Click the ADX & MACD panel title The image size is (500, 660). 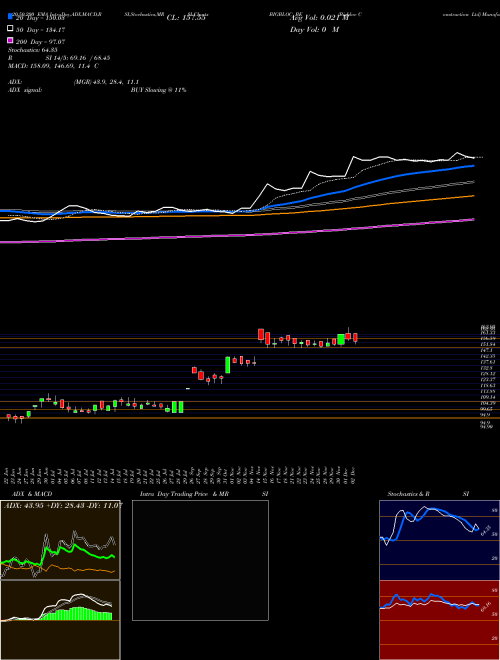click(x=32, y=494)
